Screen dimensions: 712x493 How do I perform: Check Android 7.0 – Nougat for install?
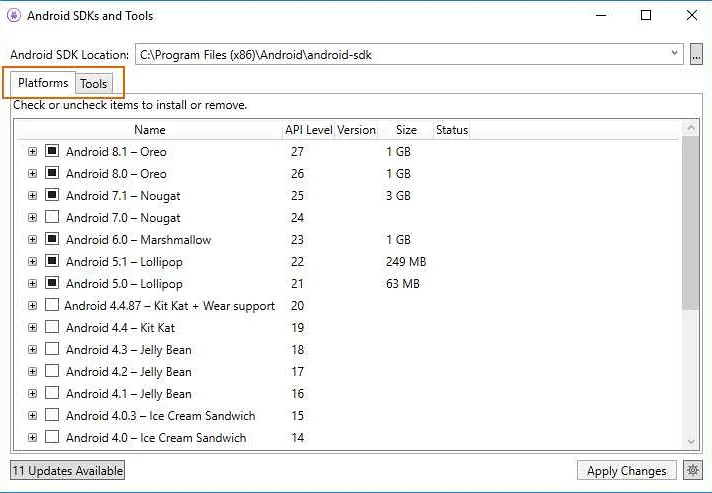click(x=52, y=217)
